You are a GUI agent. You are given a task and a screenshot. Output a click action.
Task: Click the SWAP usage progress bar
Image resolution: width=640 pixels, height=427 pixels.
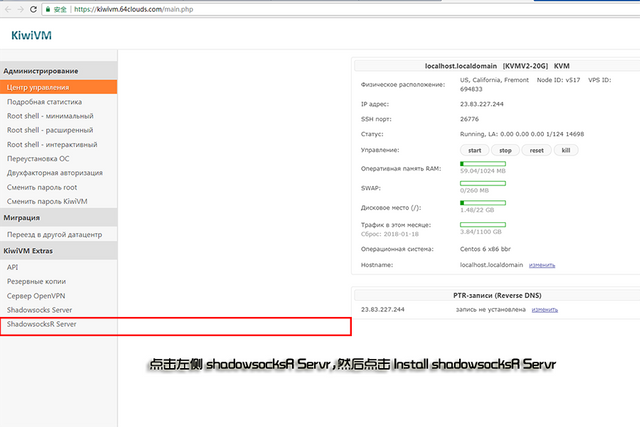click(x=483, y=183)
